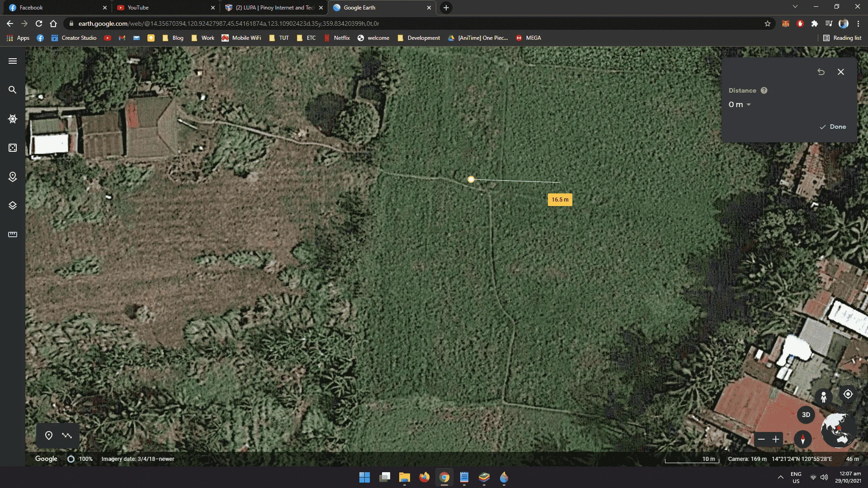Expand the distance unit dropdown
This screenshot has width=868, height=488.
pos(740,104)
